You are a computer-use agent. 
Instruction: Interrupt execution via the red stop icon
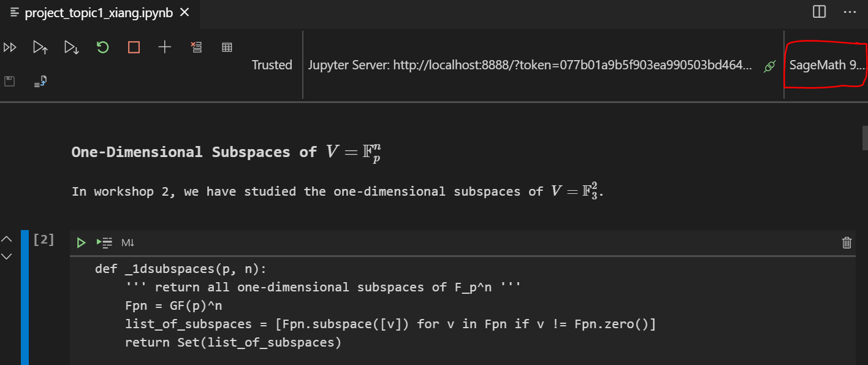133,47
